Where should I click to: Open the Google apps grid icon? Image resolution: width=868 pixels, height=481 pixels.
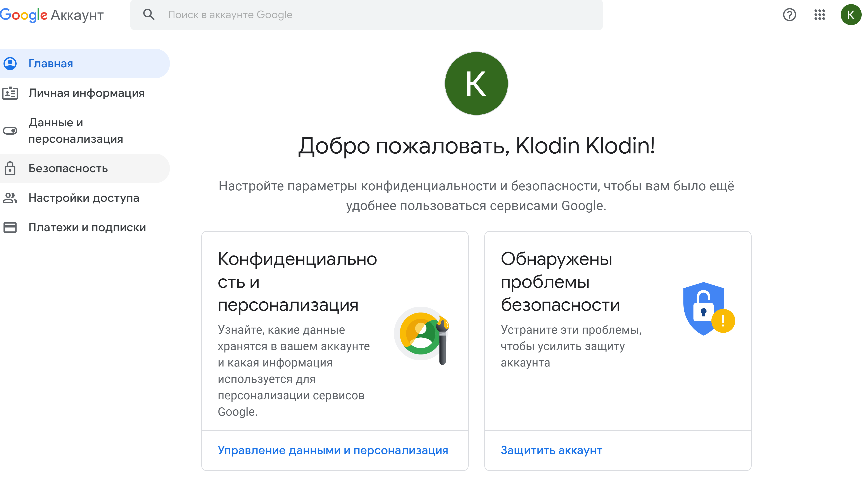[x=820, y=14]
